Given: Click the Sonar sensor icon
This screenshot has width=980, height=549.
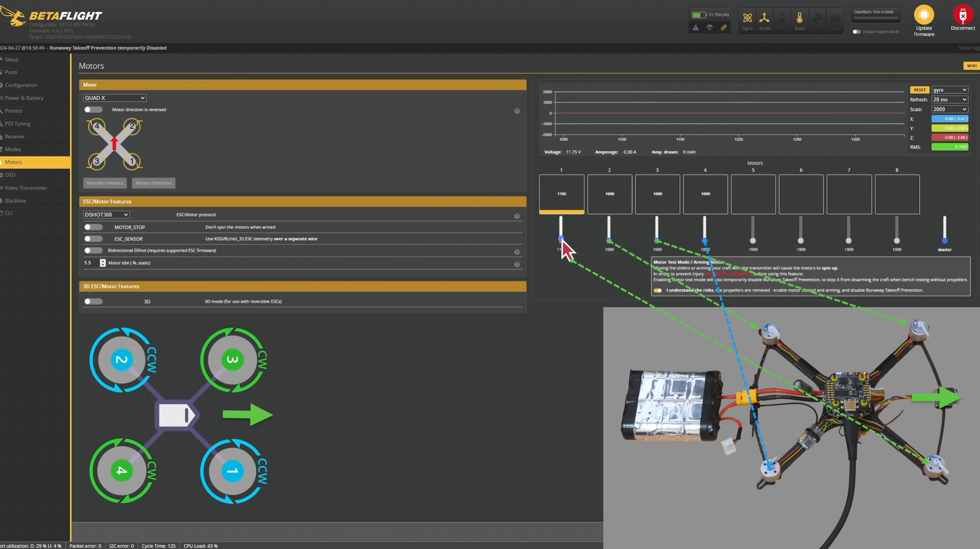Looking at the screenshot, I should point(835,18).
